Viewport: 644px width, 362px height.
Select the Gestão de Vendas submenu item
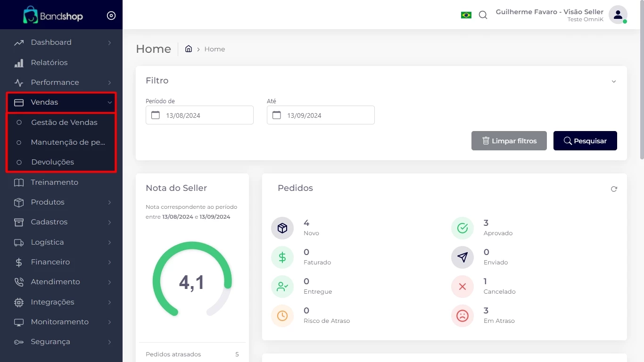(x=64, y=122)
